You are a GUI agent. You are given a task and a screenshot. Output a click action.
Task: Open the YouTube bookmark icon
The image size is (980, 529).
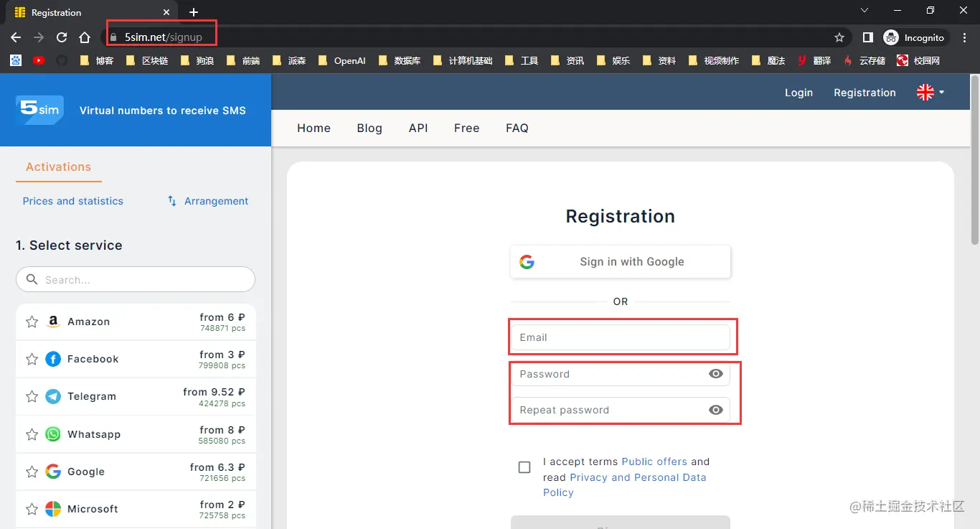coord(39,60)
